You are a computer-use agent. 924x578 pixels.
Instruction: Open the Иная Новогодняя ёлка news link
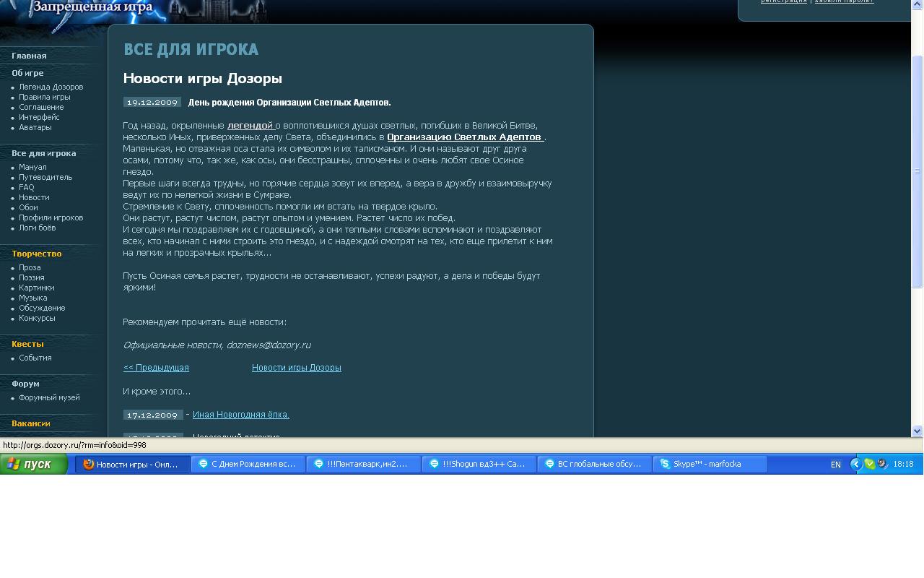pyautogui.click(x=241, y=415)
